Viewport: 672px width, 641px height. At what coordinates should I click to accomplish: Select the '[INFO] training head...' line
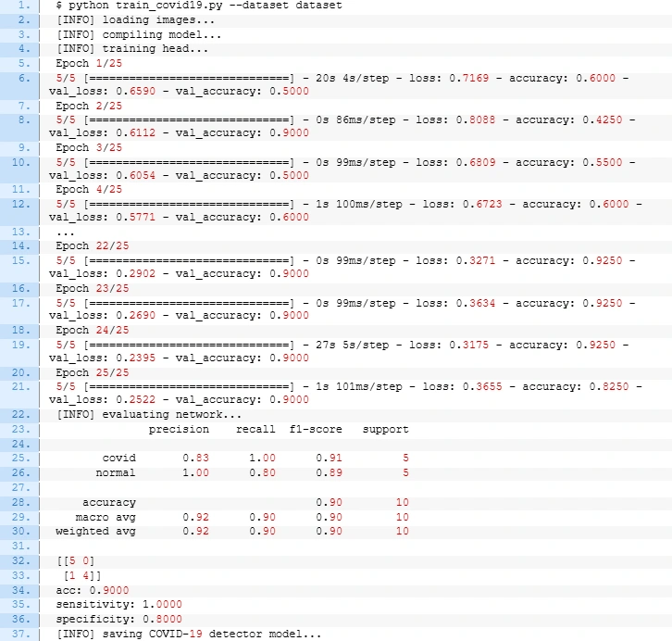(x=132, y=49)
